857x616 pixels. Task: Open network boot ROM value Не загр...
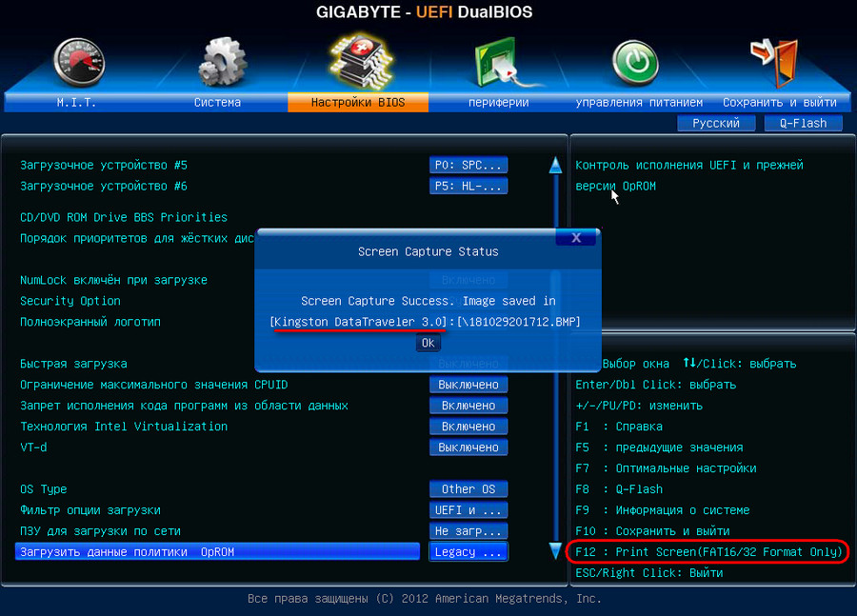click(468, 530)
